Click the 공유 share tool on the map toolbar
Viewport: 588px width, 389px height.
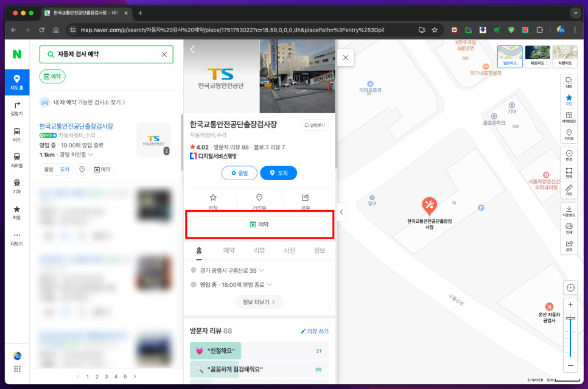(569, 246)
